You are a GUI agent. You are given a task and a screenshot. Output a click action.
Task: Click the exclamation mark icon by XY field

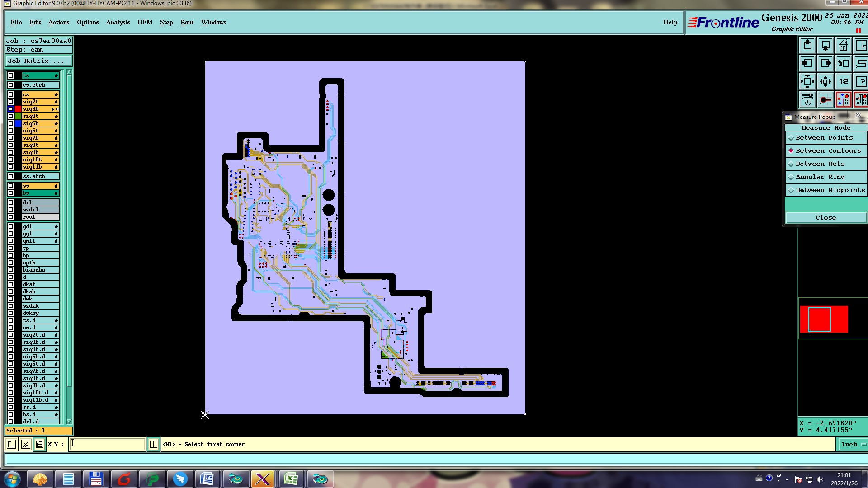coord(154,444)
